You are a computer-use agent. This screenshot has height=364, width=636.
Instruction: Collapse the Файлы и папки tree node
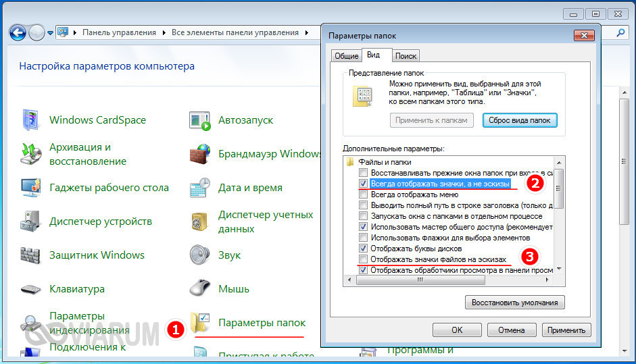click(x=350, y=162)
